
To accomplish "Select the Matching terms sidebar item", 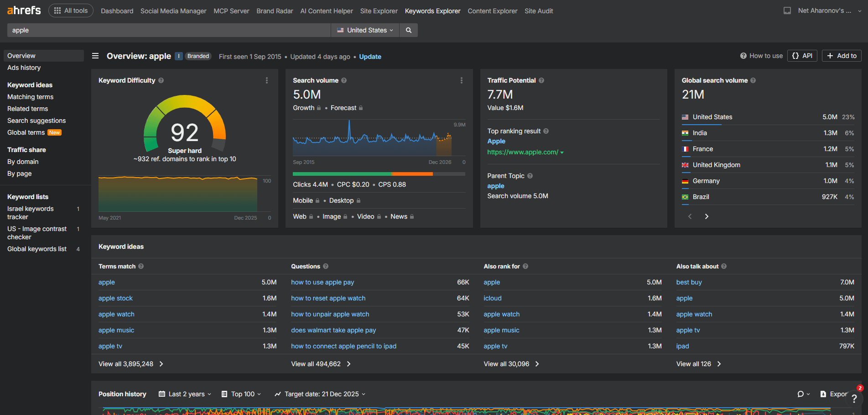I will (x=30, y=97).
